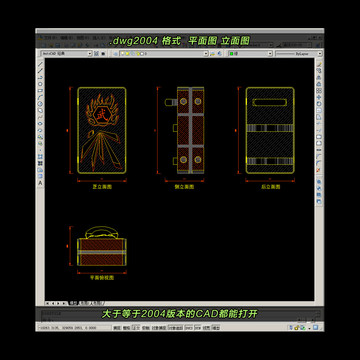Screen dimensions: 360x360
Task: Select the Arc draw tool
Action: click(40, 97)
